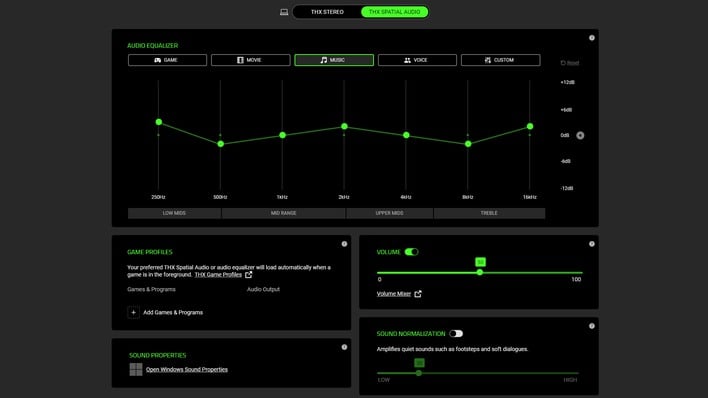Click the 1kHz equalizer band handle
This screenshot has height=398, width=708.
[282, 135]
